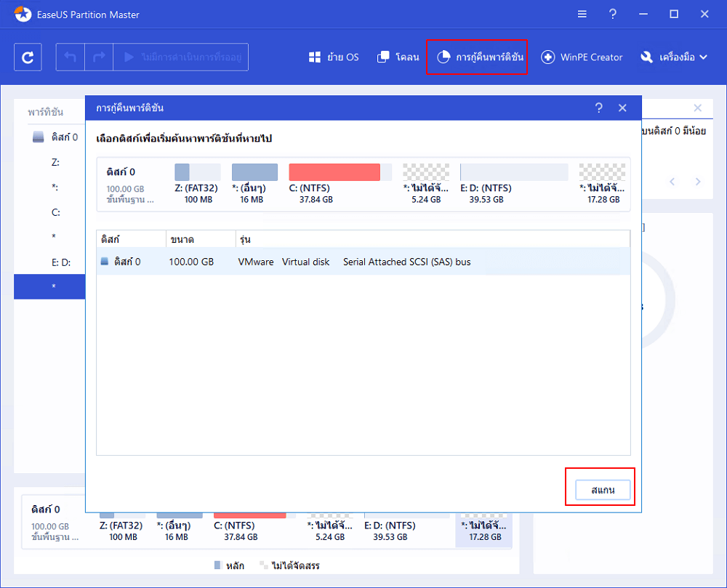Click ดิสก์ 0 label in the dialog disk map
The height and width of the screenshot is (588, 727).
pyautogui.click(x=121, y=172)
